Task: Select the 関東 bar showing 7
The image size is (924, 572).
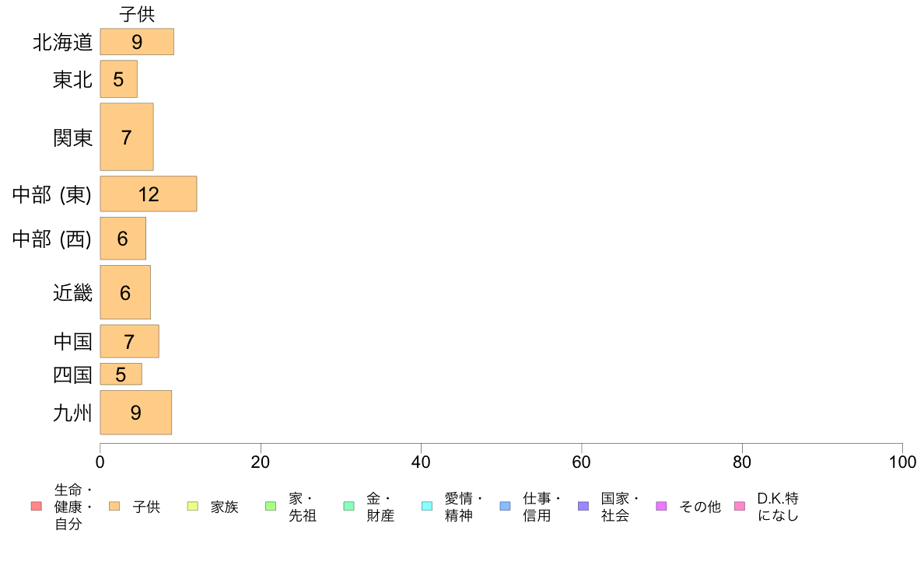Action: 127,138
